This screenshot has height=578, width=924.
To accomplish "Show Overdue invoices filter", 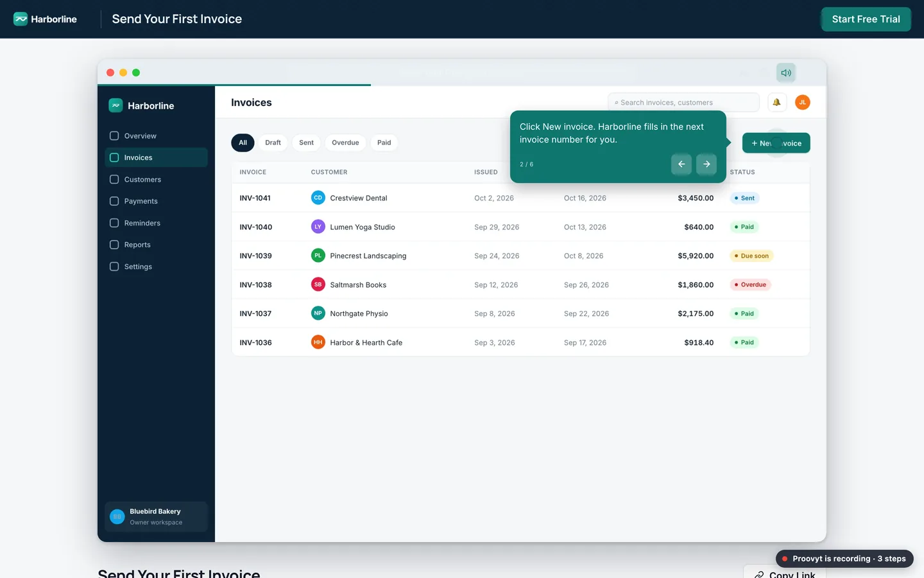I will 345,143.
